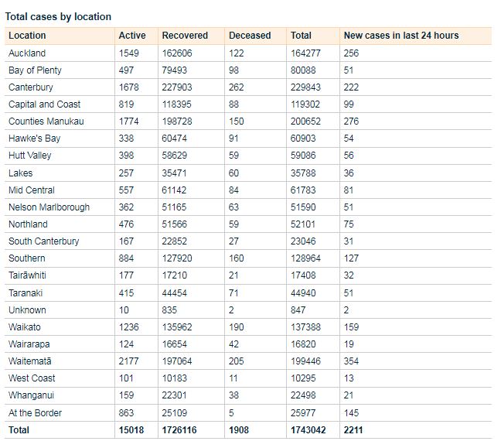Click the 'Total cases by location' heading
Screen dimensions: 501x448
pyautogui.click(x=58, y=16)
